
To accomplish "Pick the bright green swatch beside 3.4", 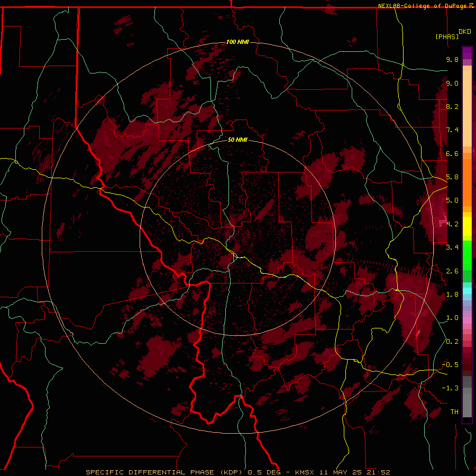I will pos(467,255).
